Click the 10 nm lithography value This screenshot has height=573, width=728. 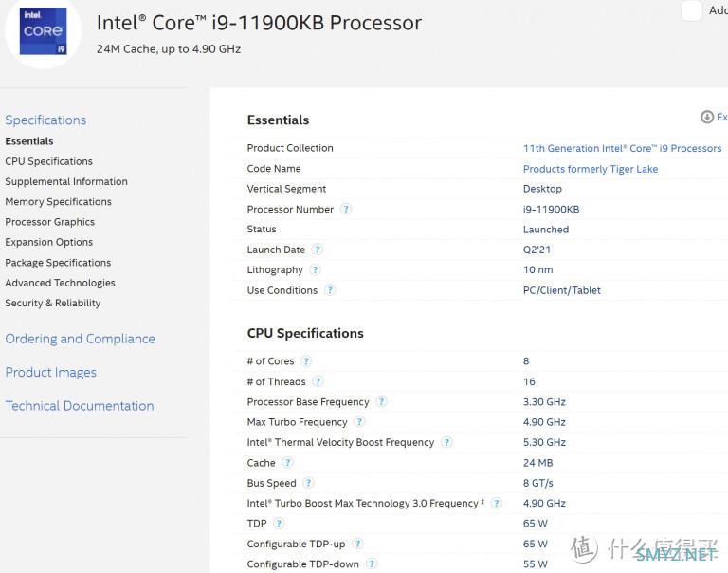tap(538, 269)
